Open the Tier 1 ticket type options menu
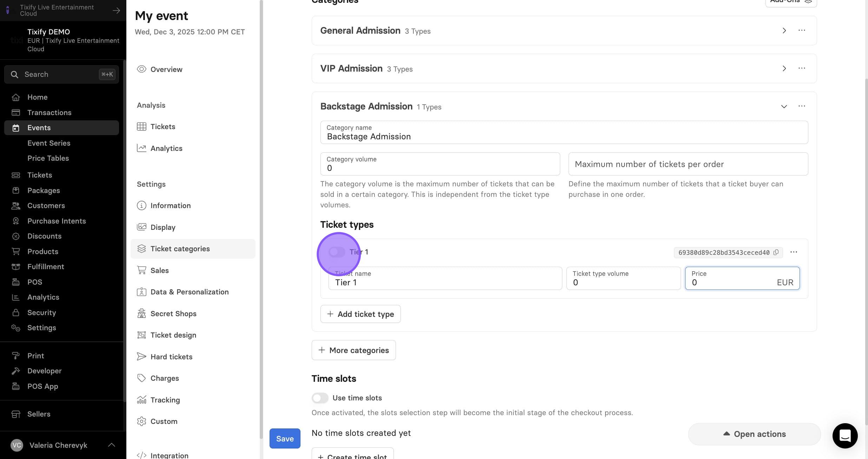This screenshot has height=459, width=868. [x=794, y=252]
